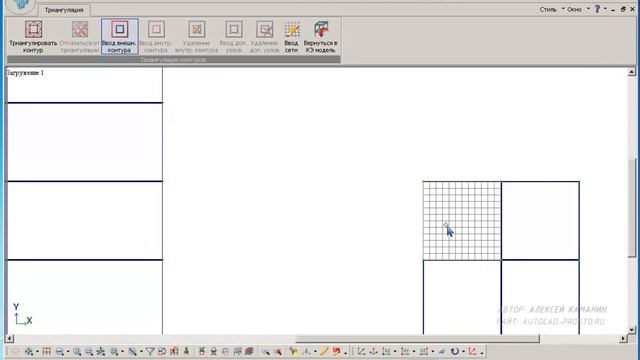Click the red coordinate axes icon at toolbar end

473,351
